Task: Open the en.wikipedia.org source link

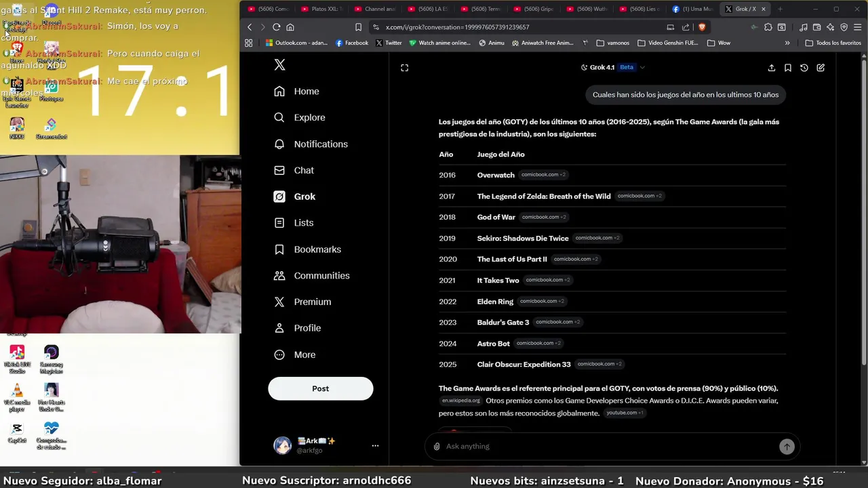Action: [460, 401]
